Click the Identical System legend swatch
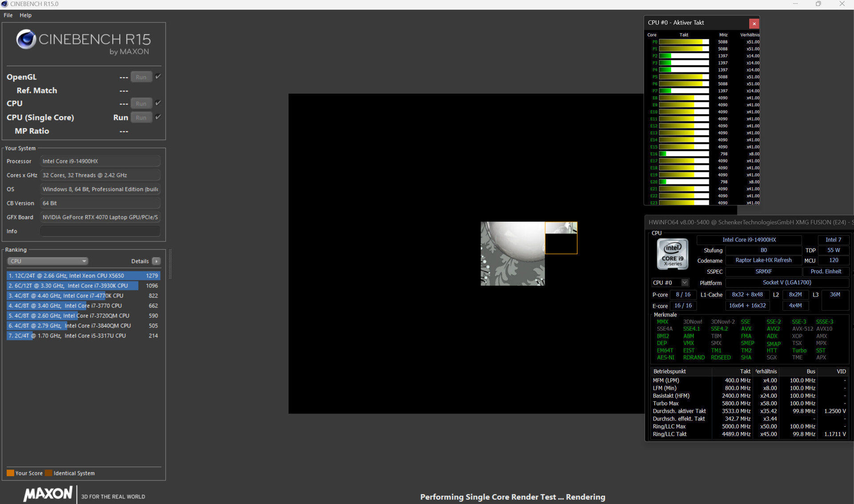854x504 pixels. tap(48, 473)
